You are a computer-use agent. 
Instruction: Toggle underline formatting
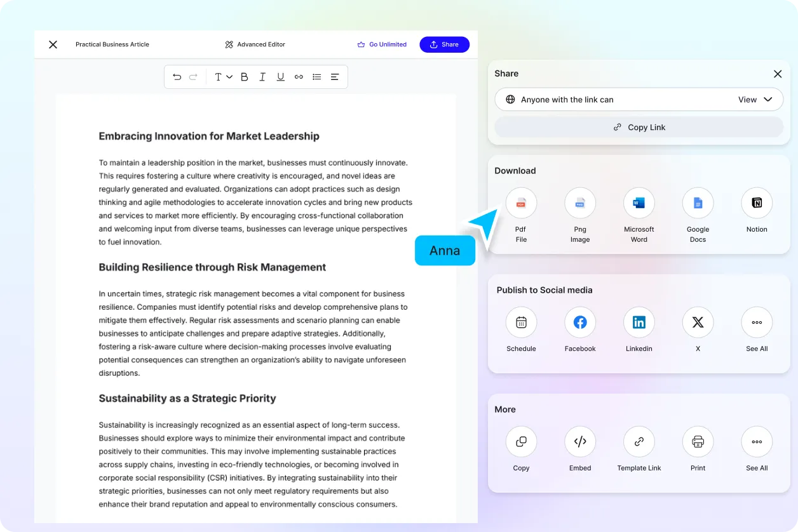coord(280,76)
